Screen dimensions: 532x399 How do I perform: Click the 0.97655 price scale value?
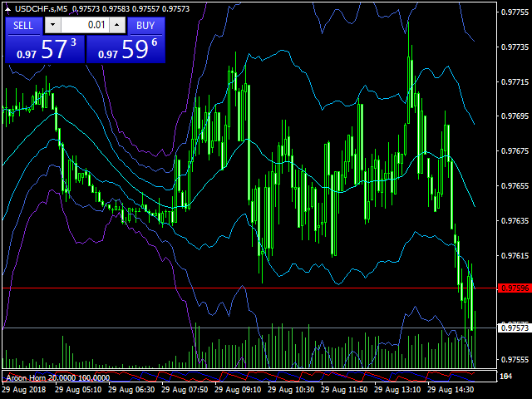pyautogui.click(x=515, y=186)
